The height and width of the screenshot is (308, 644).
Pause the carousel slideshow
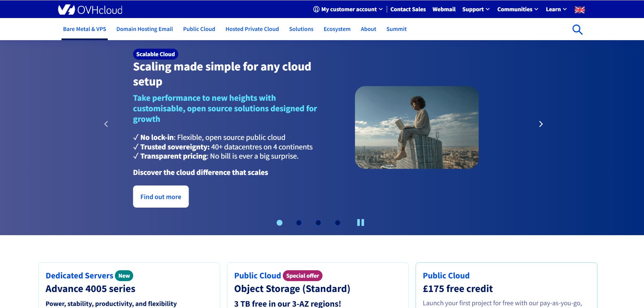(x=361, y=222)
